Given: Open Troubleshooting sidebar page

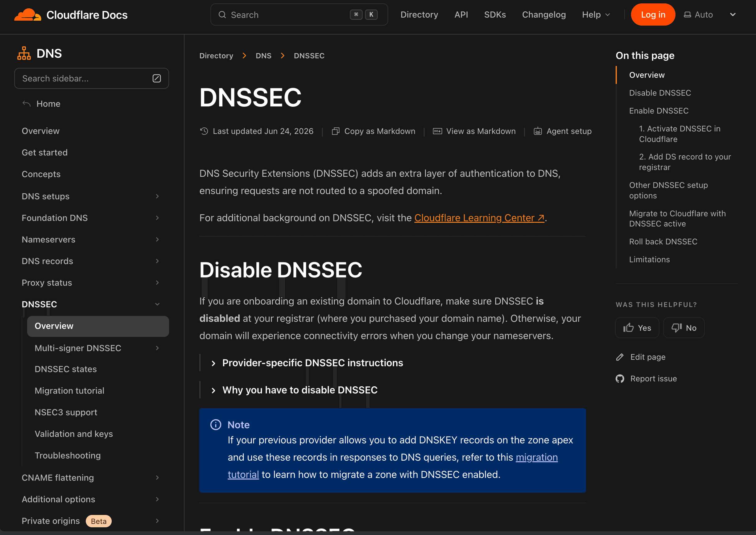Looking at the screenshot, I should click(68, 456).
